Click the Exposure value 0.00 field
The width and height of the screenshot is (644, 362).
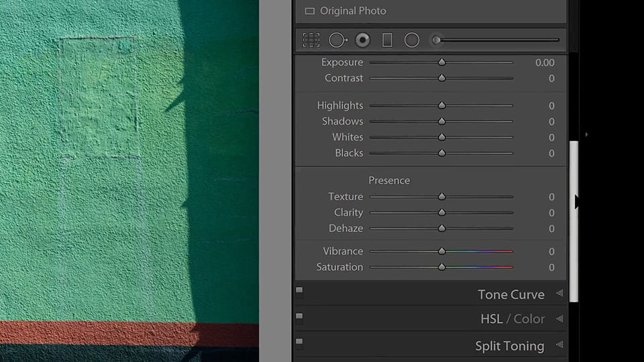(545, 62)
